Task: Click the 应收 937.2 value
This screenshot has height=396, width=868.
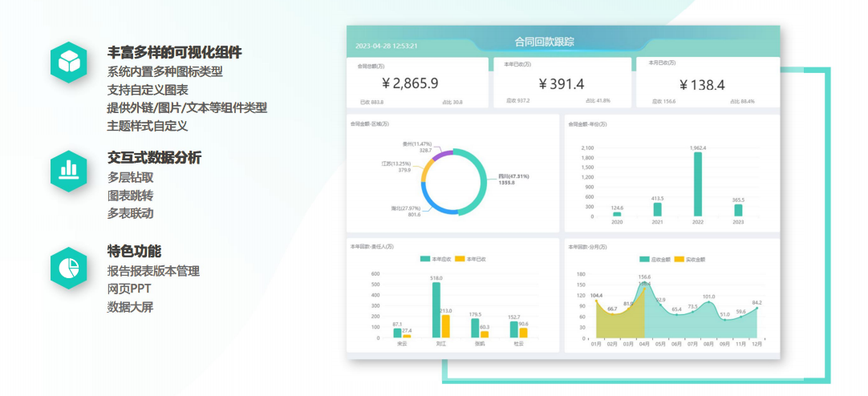Action: point(517,101)
